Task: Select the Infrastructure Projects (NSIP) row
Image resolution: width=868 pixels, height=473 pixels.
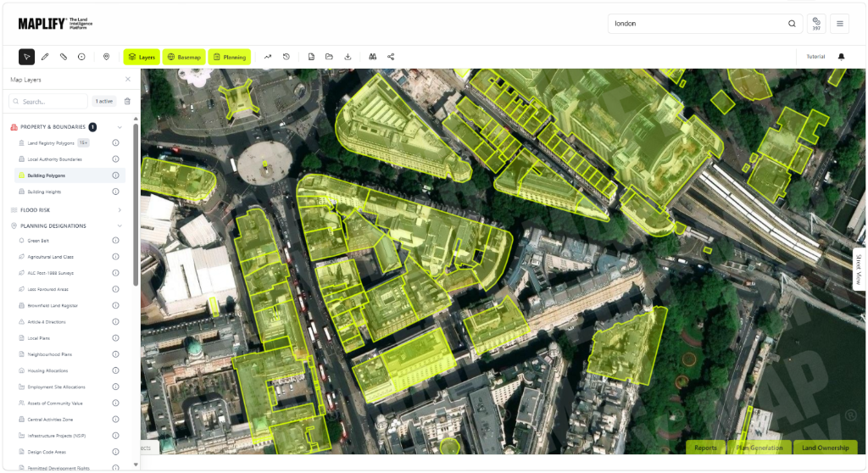Action: point(70,436)
